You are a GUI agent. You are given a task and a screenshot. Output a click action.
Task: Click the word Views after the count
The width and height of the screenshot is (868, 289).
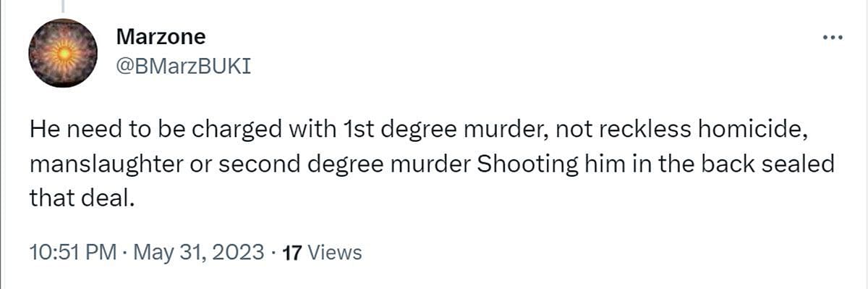point(334,252)
